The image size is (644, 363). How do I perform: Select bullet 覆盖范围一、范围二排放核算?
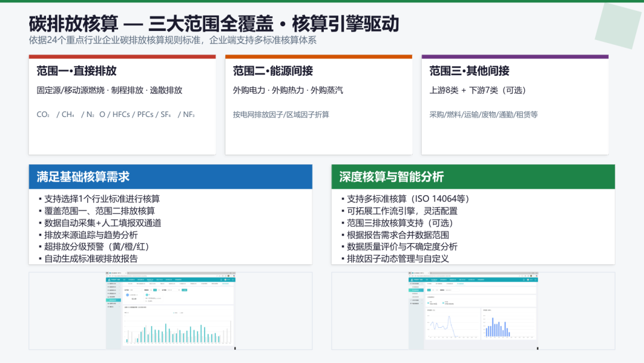[x=97, y=211]
